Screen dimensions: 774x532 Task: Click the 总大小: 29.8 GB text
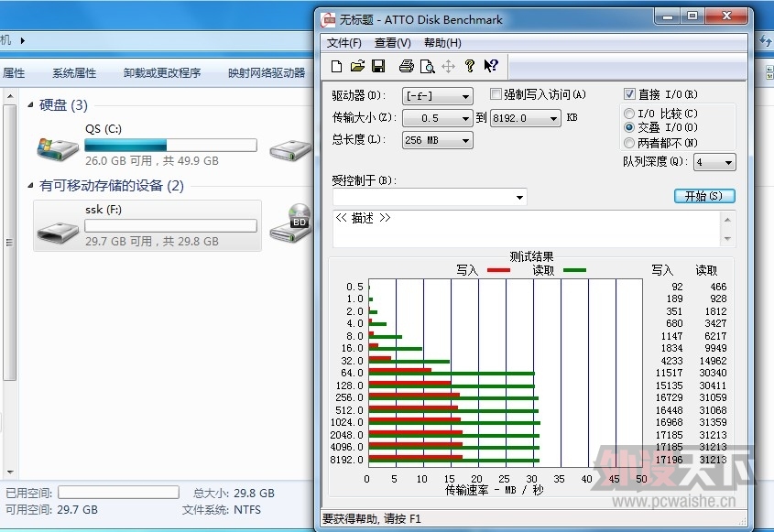[x=234, y=493]
